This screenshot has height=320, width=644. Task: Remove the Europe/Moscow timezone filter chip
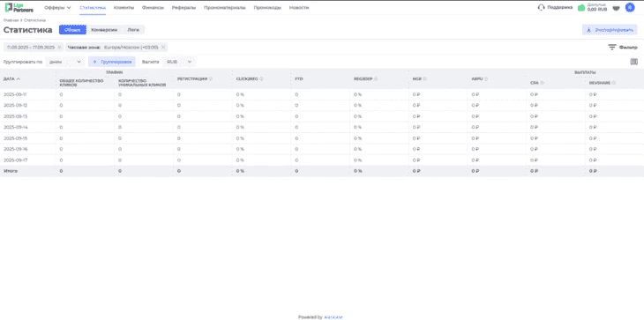[x=163, y=48]
